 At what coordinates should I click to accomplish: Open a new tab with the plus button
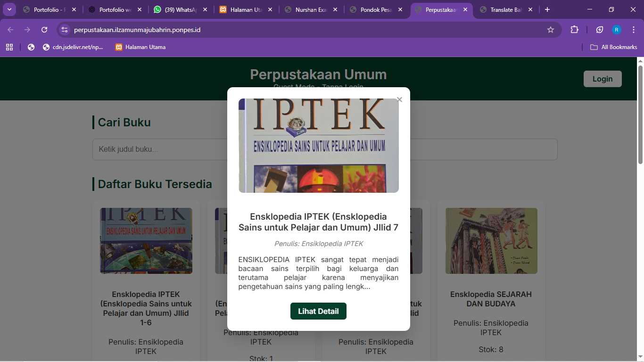pyautogui.click(x=546, y=9)
